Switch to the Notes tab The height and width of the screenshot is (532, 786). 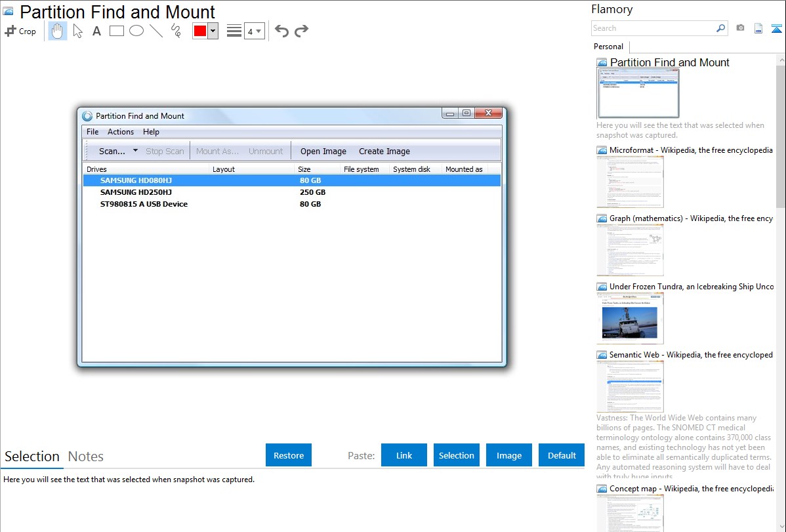[86, 457]
